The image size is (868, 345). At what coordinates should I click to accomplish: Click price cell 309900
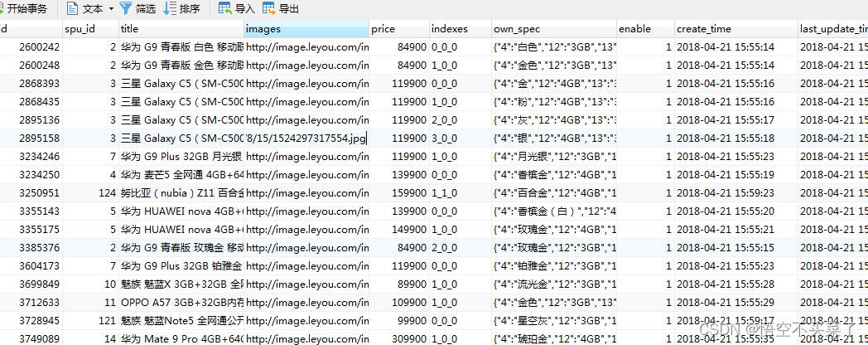coord(399,338)
